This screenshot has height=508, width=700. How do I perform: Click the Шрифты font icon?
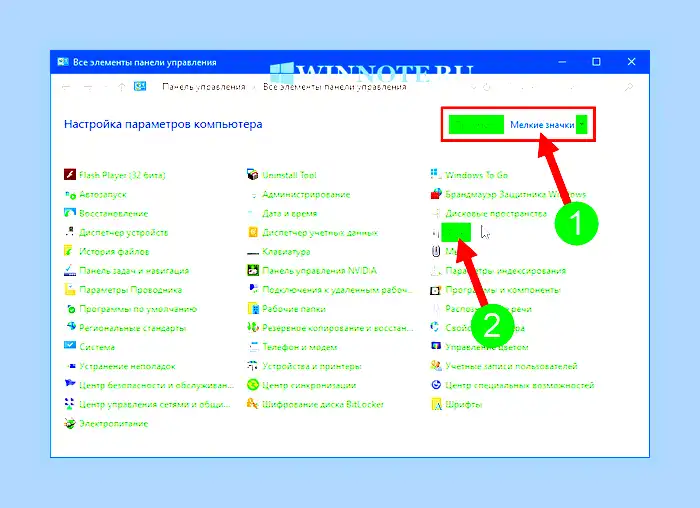(436, 404)
